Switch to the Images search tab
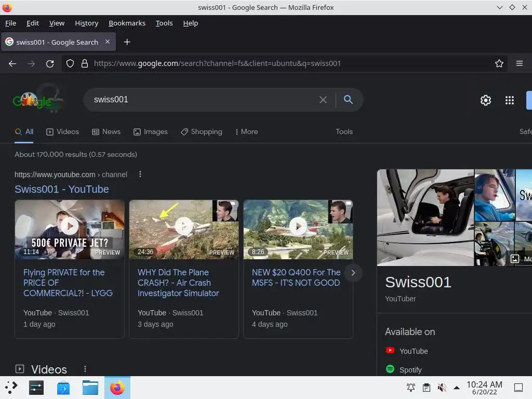532x399 pixels. click(150, 131)
